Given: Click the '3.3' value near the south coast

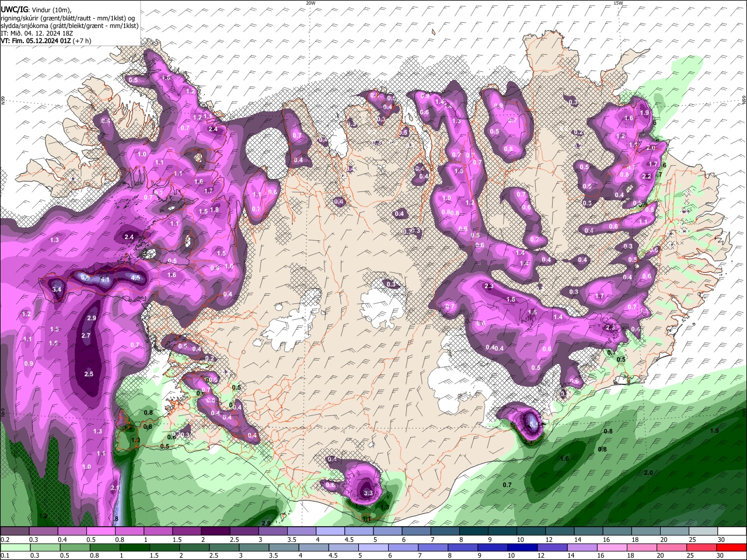Looking at the screenshot, I should (x=368, y=494).
